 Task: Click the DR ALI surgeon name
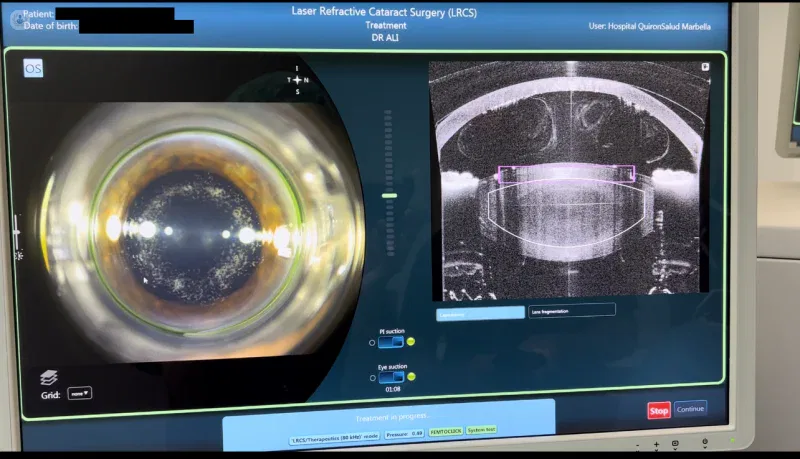pos(385,38)
